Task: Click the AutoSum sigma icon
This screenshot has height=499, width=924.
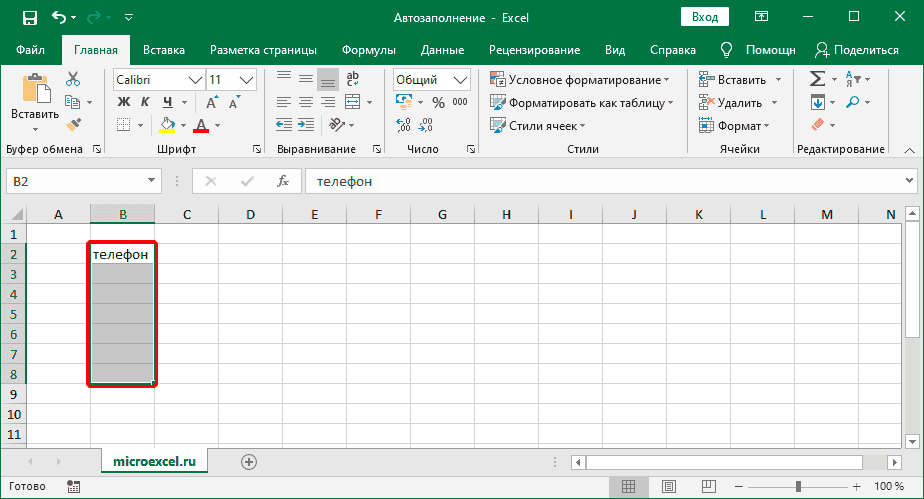Action: [x=817, y=79]
